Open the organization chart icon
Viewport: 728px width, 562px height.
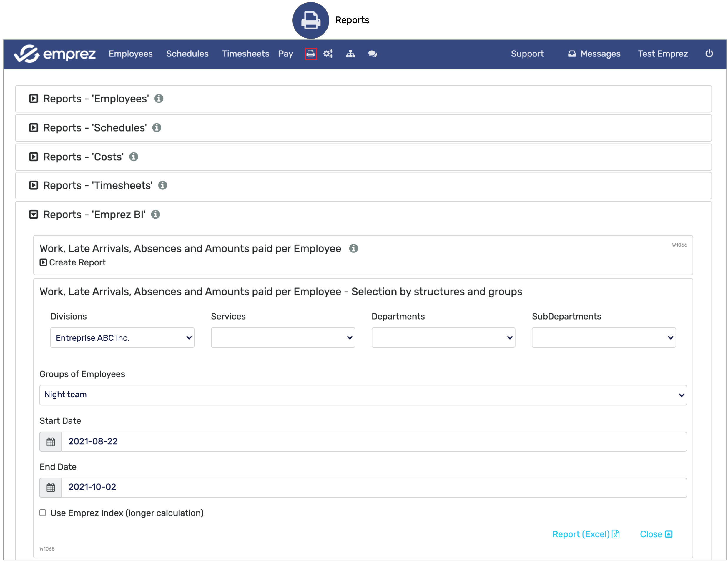350,54
